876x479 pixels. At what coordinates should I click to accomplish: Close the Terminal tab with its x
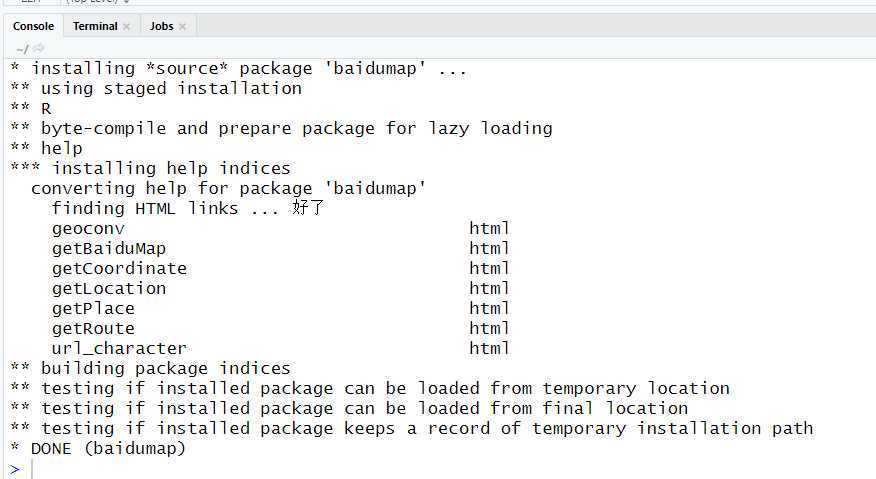(126, 26)
